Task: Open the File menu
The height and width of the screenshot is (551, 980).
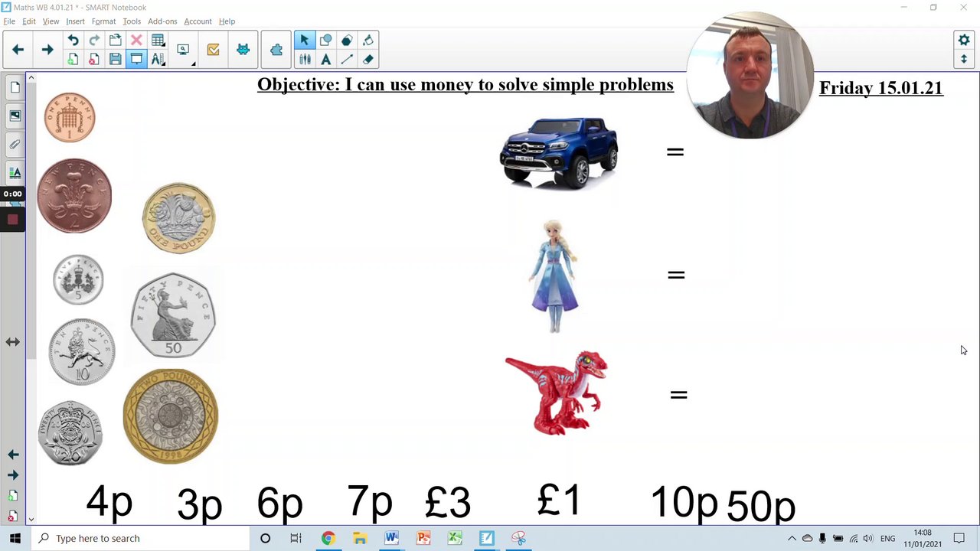Action: click(x=9, y=21)
